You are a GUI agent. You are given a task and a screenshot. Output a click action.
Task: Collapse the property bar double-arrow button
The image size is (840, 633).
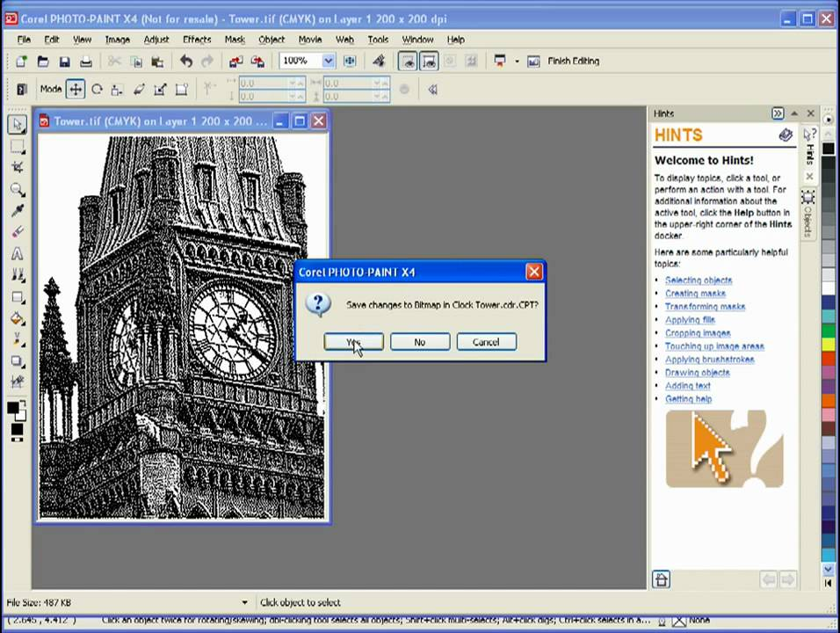click(x=432, y=90)
